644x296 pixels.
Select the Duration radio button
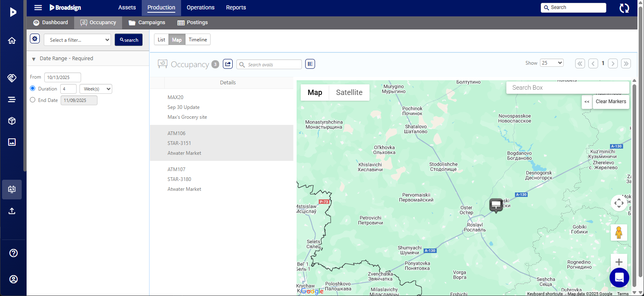pos(33,88)
